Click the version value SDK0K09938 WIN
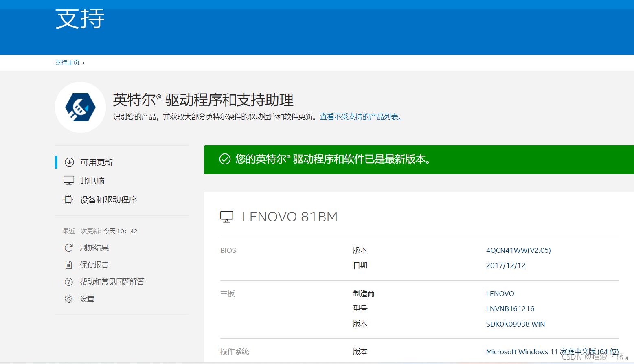 (x=516, y=324)
